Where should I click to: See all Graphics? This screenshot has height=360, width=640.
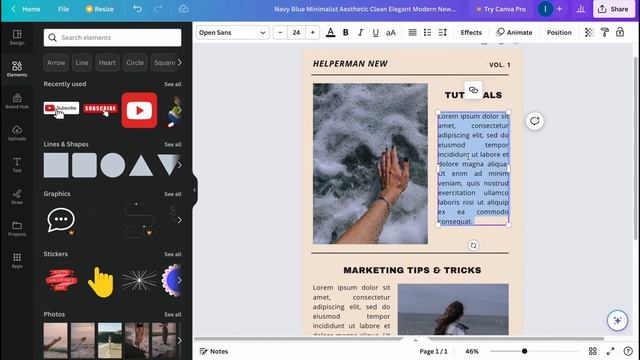pos(173,194)
